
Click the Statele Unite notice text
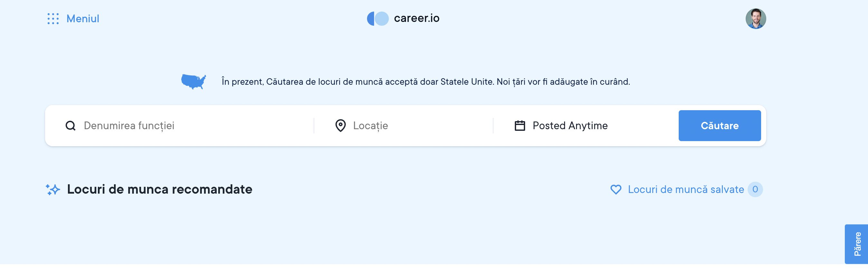point(426,82)
